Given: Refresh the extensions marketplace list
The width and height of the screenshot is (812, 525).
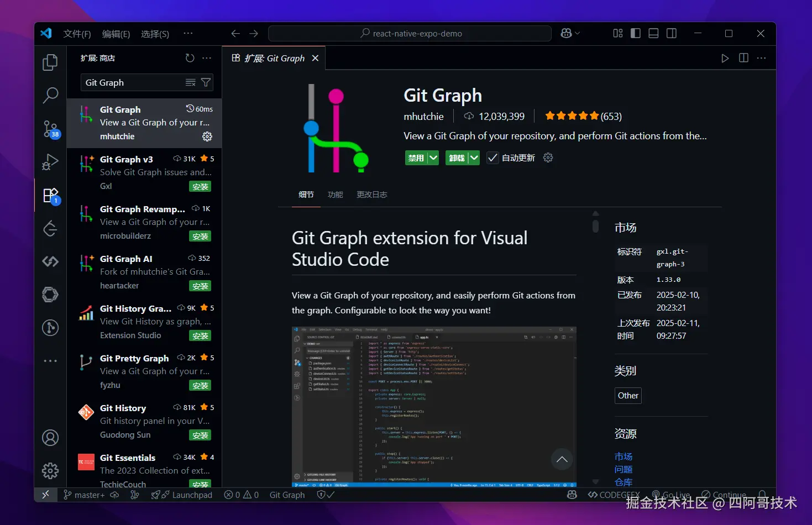Looking at the screenshot, I should click(190, 58).
